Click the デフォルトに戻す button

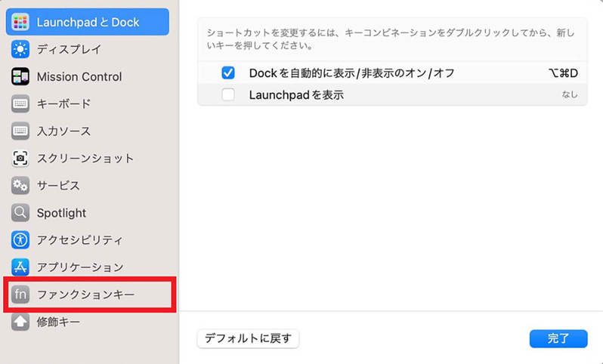pos(248,338)
